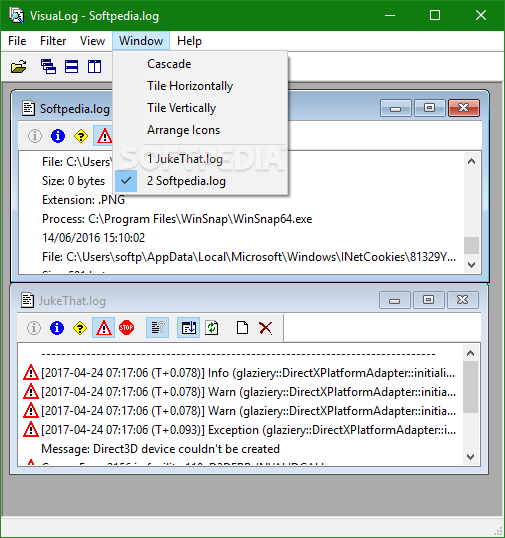Click the unknown-lines question icon in JukeThat.log toolbar

(x=157, y=328)
